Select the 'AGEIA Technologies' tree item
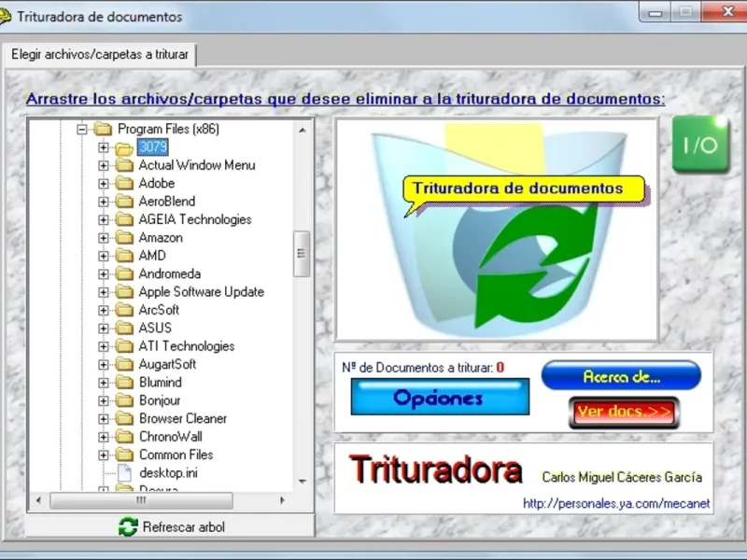Image resolution: width=747 pixels, height=560 pixels. 195,219
